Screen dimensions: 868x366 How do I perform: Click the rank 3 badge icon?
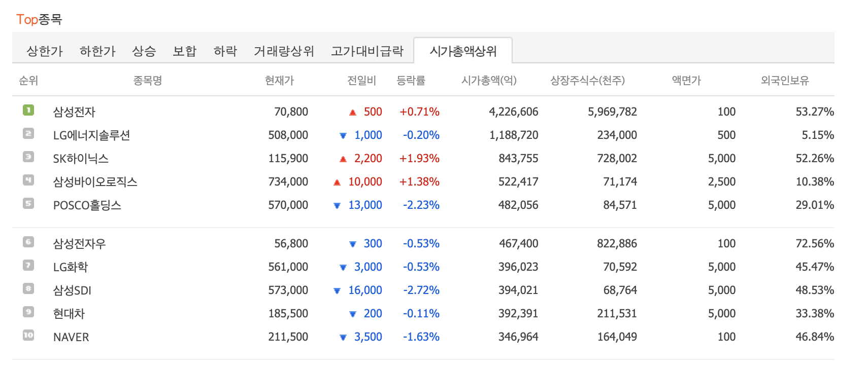point(28,157)
